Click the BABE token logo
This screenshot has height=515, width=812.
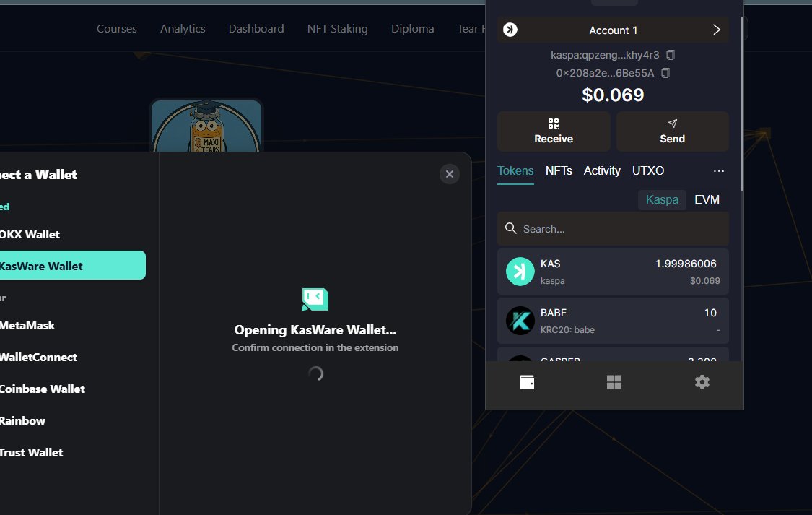(x=520, y=321)
